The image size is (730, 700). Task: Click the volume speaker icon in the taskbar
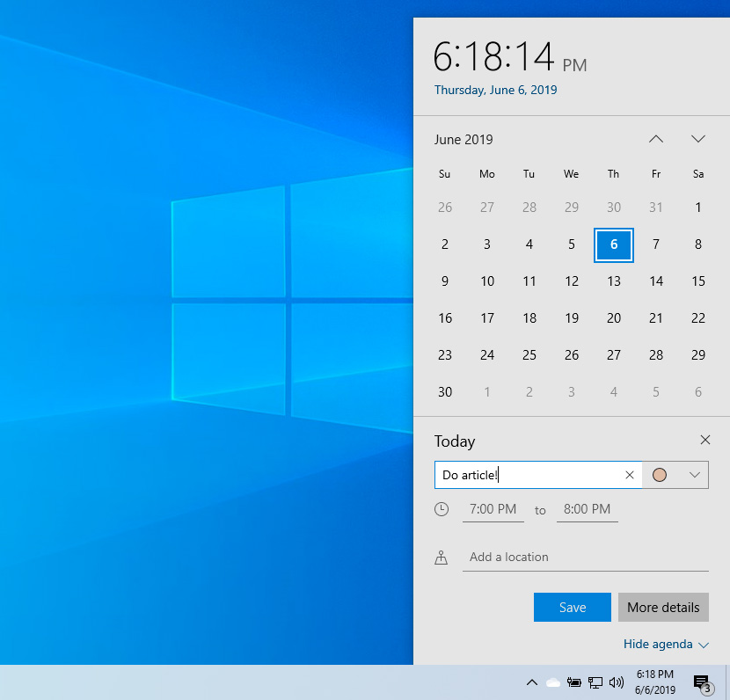point(617,682)
